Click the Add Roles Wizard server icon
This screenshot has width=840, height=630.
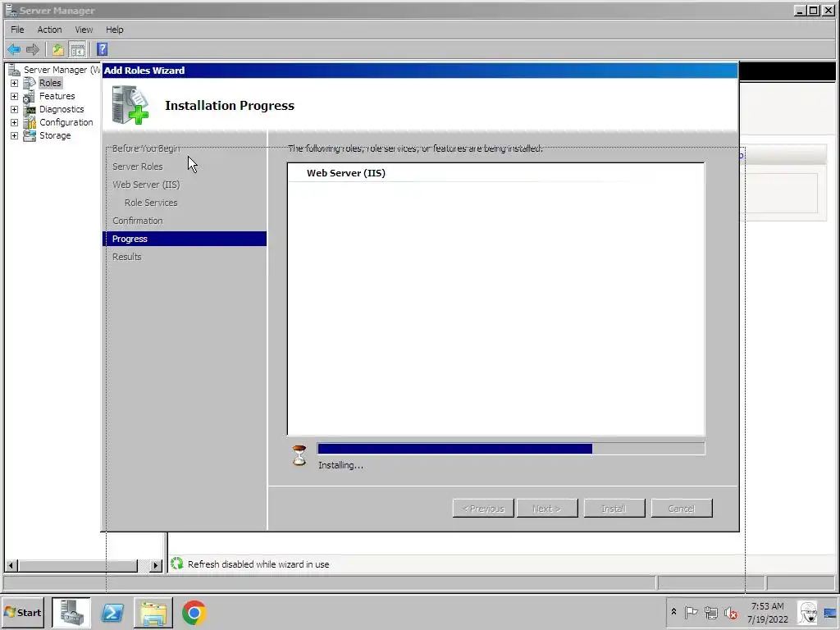[x=130, y=105]
